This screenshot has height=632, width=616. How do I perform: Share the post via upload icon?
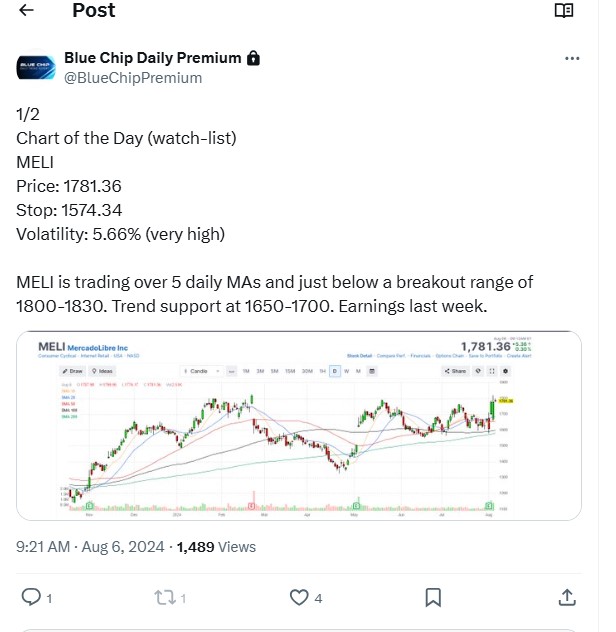click(x=567, y=598)
